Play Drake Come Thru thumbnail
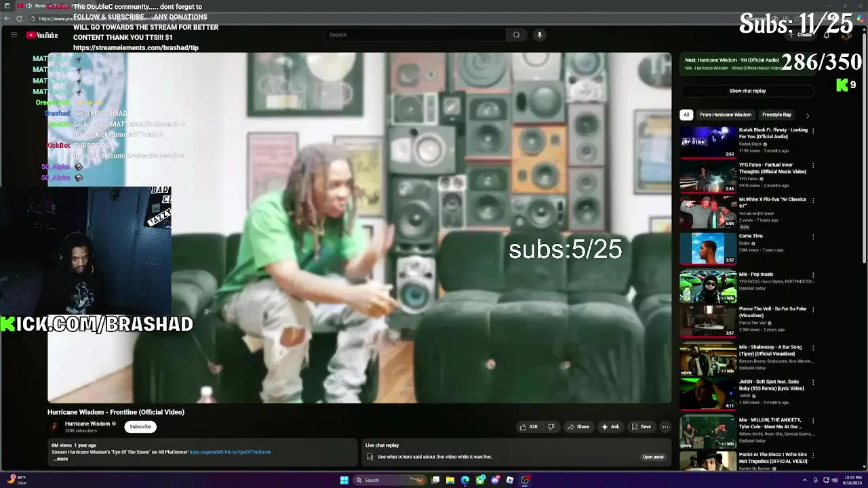Viewport: 868px width, 488px height. (x=708, y=248)
